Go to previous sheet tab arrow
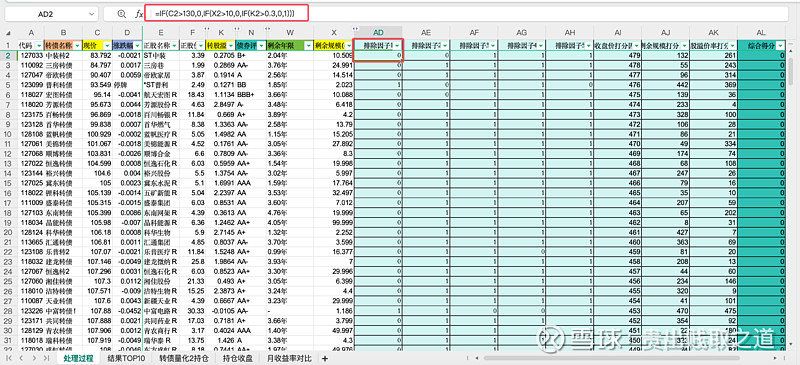800x365 pixels. [x=21, y=358]
